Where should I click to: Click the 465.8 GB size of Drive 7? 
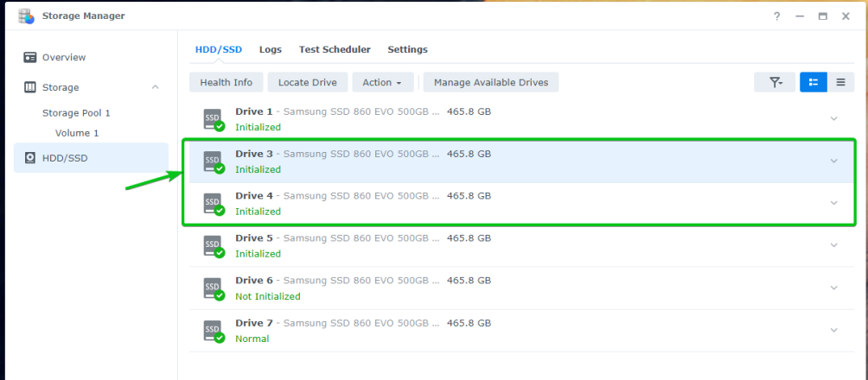469,322
